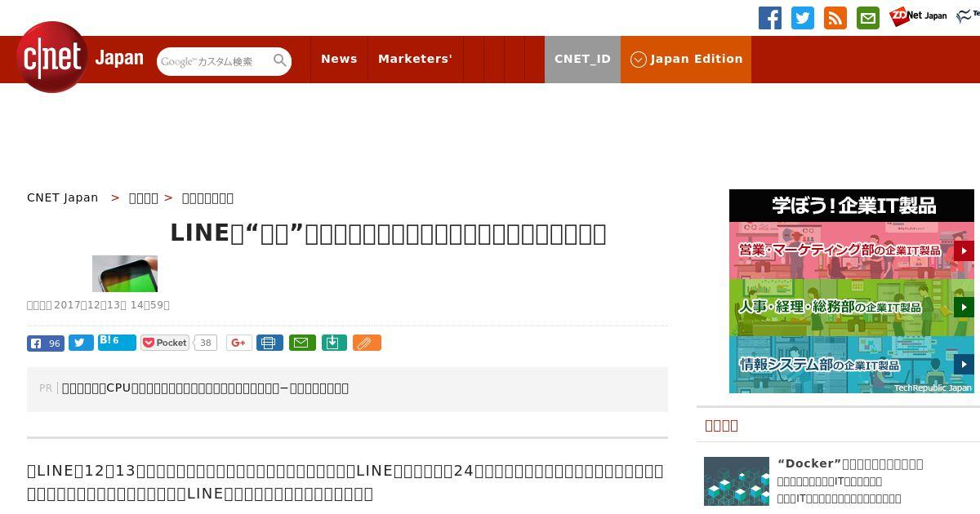Screen dimensions: 980x514
Task: Open arrow on sales marketing IT products banner
Action: 964,250
